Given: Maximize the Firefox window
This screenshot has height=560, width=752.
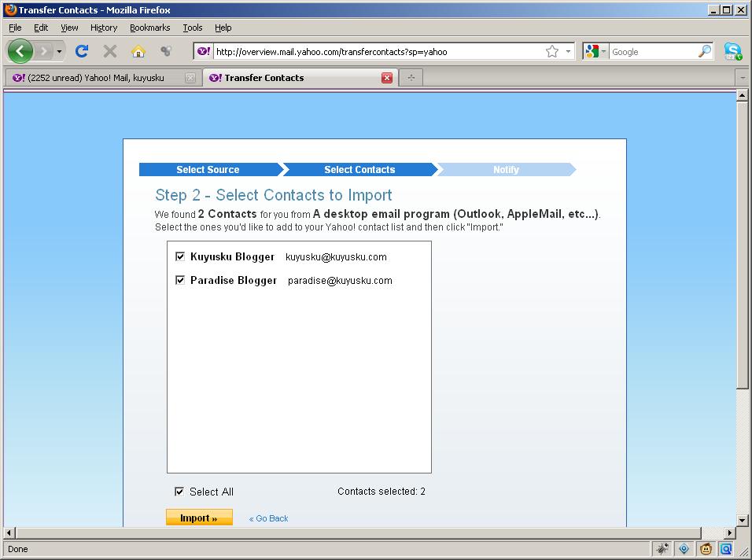Looking at the screenshot, I should (x=727, y=9).
